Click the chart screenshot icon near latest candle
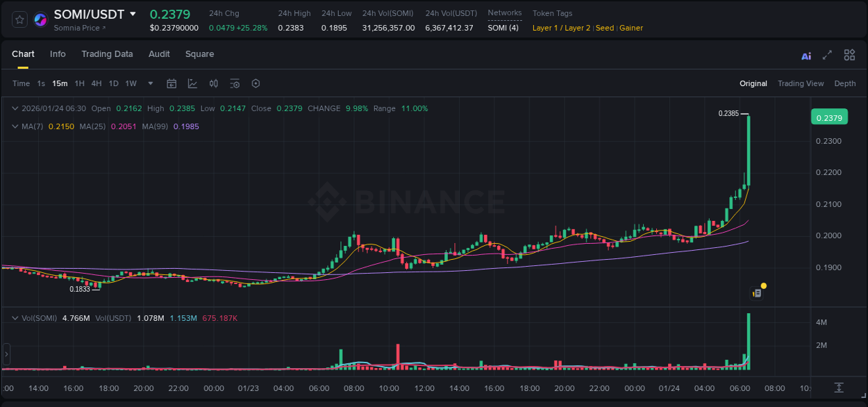The image size is (868, 407). pyautogui.click(x=756, y=293)
